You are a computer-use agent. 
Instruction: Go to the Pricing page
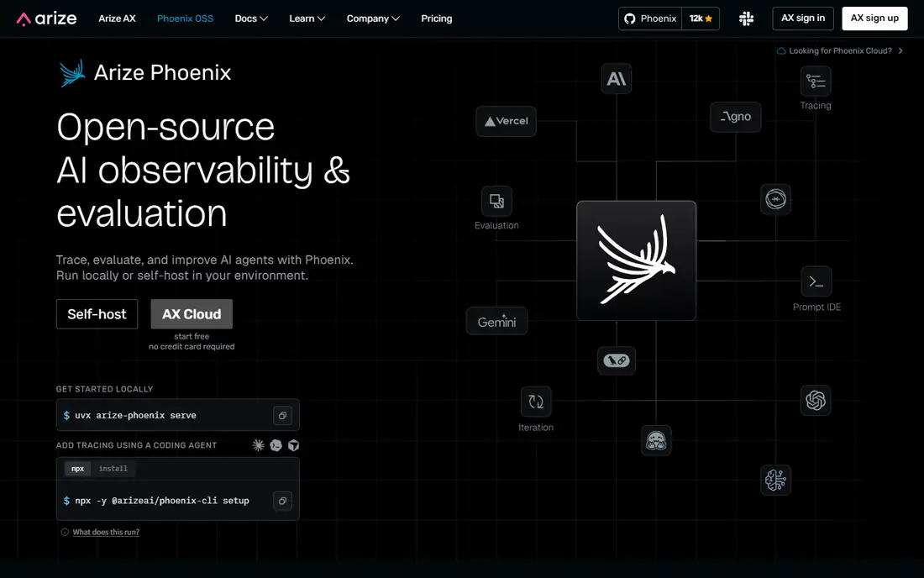point(437,18)
